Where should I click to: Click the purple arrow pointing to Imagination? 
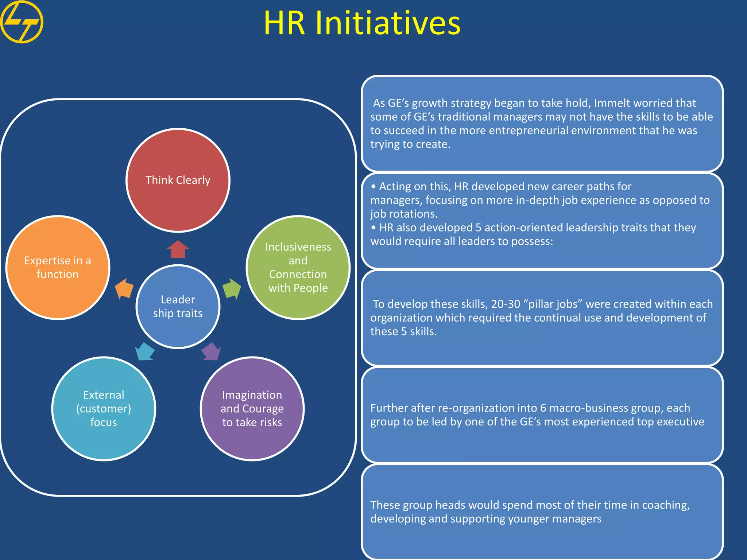[212, 351]
